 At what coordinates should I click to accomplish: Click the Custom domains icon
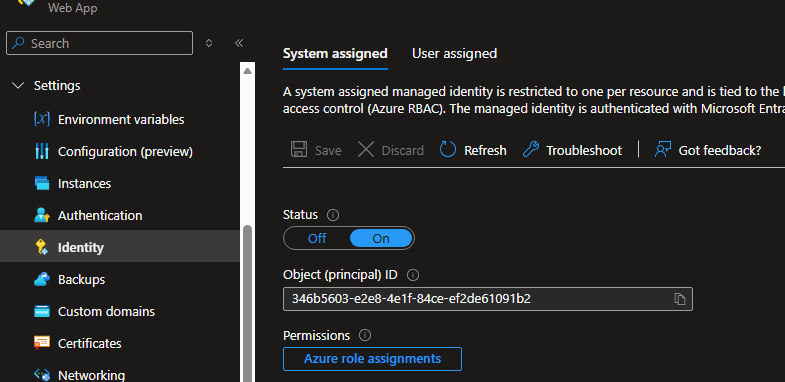[42, 311]
